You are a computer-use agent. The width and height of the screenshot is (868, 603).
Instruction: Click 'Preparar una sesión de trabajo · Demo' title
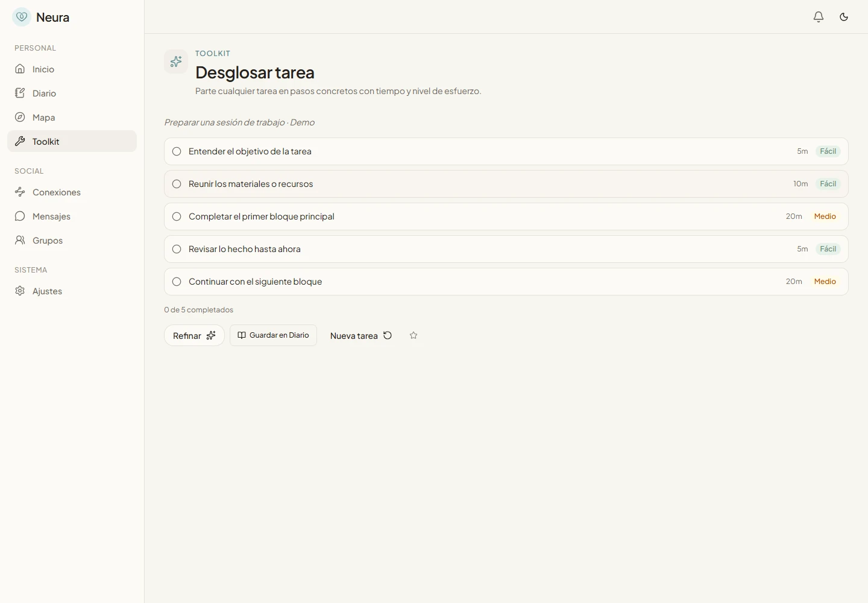coord(239,122)
